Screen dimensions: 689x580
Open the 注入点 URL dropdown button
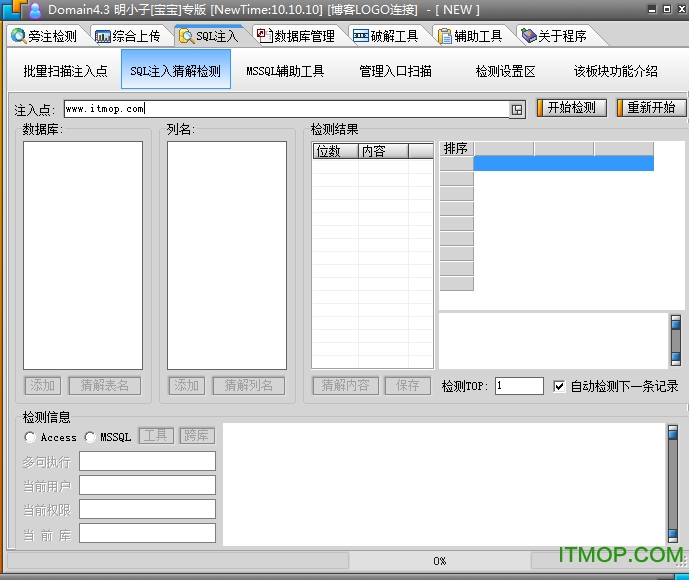[517, 109]
